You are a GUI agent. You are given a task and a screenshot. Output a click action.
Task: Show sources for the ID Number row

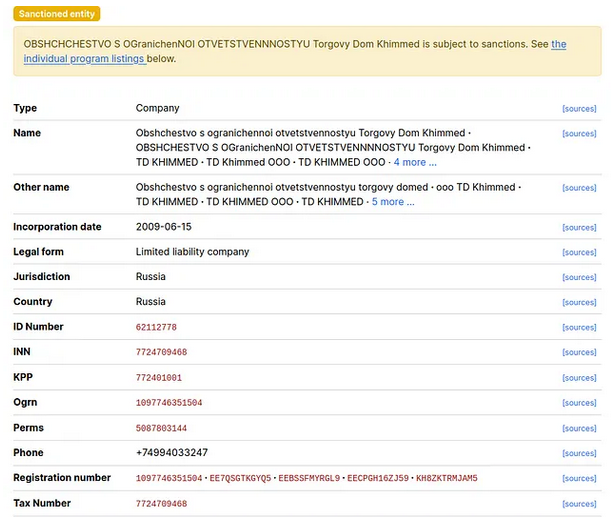coord(579,328)
